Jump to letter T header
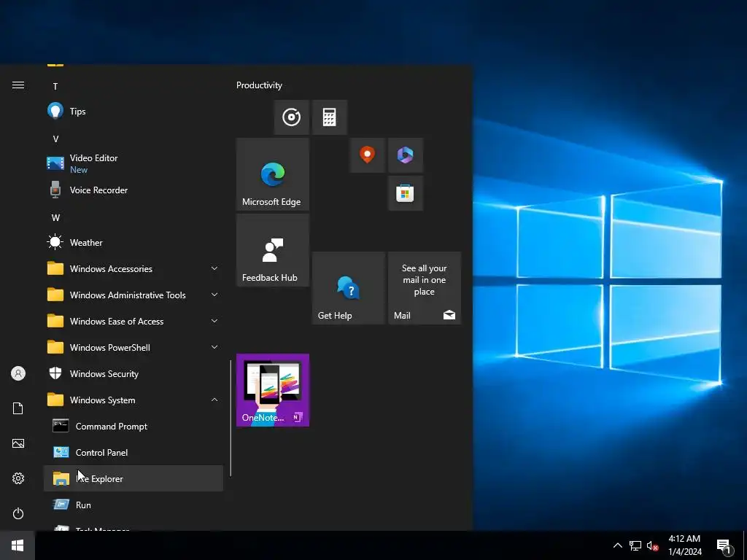 (x=55, y=86)
